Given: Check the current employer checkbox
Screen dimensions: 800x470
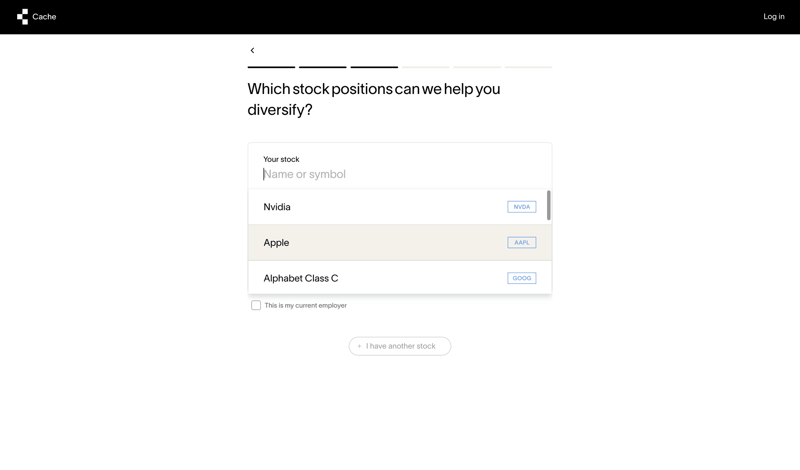Looking at the screenshot, I should tap(256, 305).
